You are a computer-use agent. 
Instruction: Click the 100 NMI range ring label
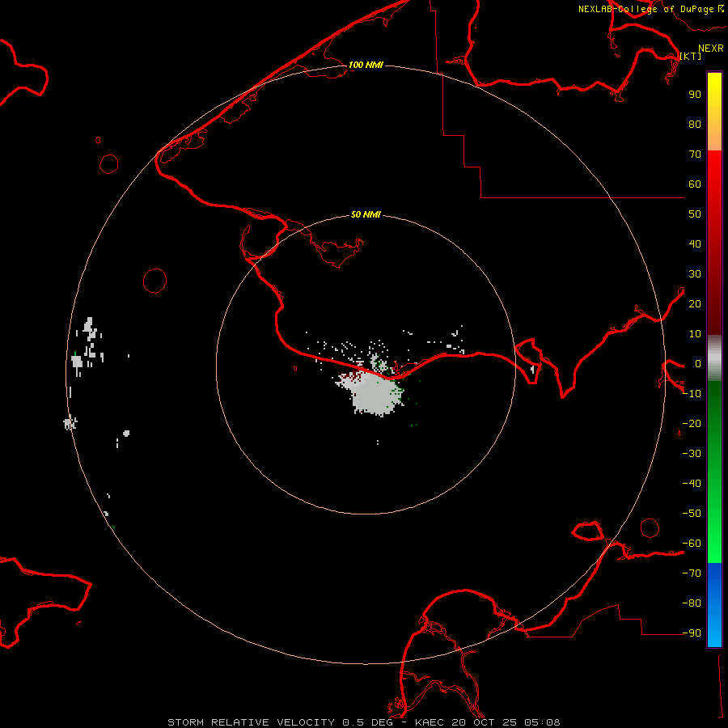click(366, 65)
